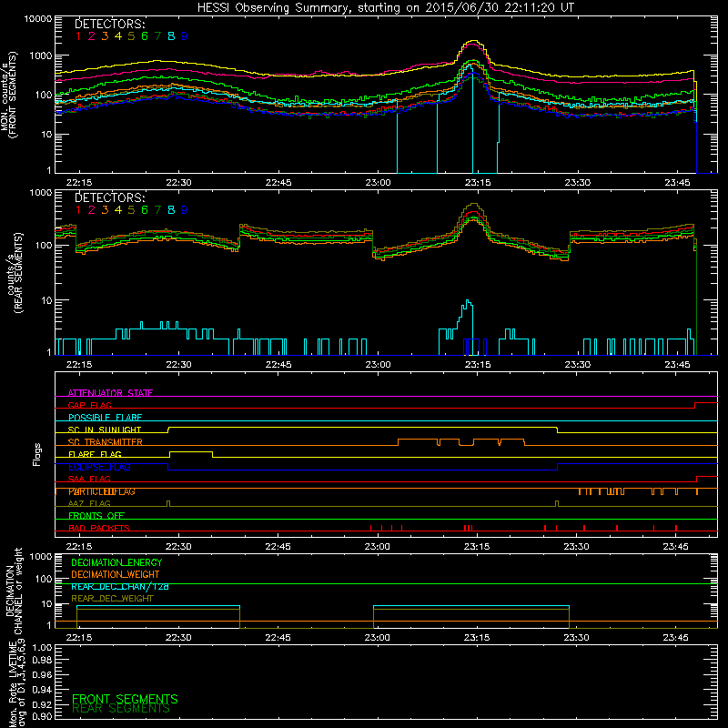Click the vertical Flags axis title

(x=37, y=454)
